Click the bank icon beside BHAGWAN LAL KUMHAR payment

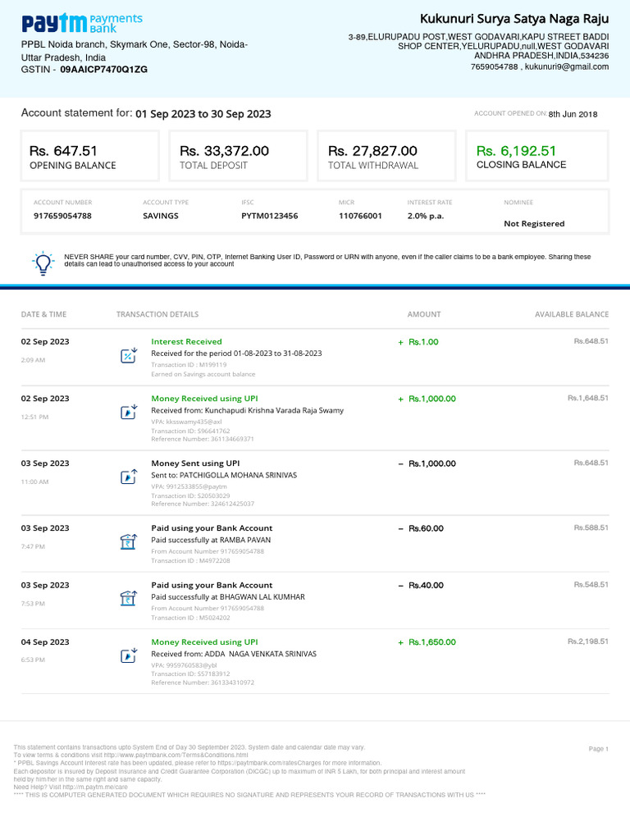point(128,599)
